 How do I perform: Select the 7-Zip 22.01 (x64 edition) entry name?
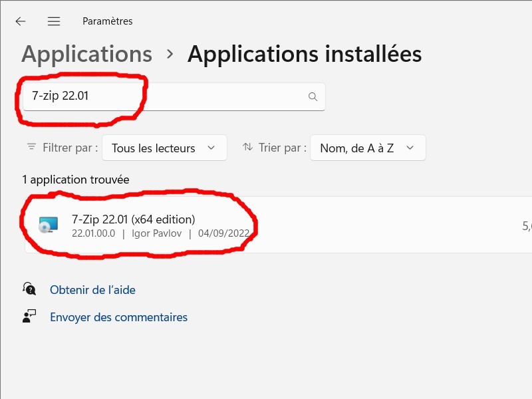coord(133,219)
